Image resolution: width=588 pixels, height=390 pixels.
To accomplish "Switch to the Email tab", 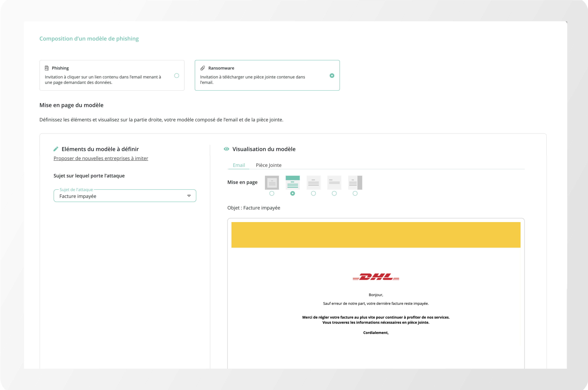I will 239,165.
